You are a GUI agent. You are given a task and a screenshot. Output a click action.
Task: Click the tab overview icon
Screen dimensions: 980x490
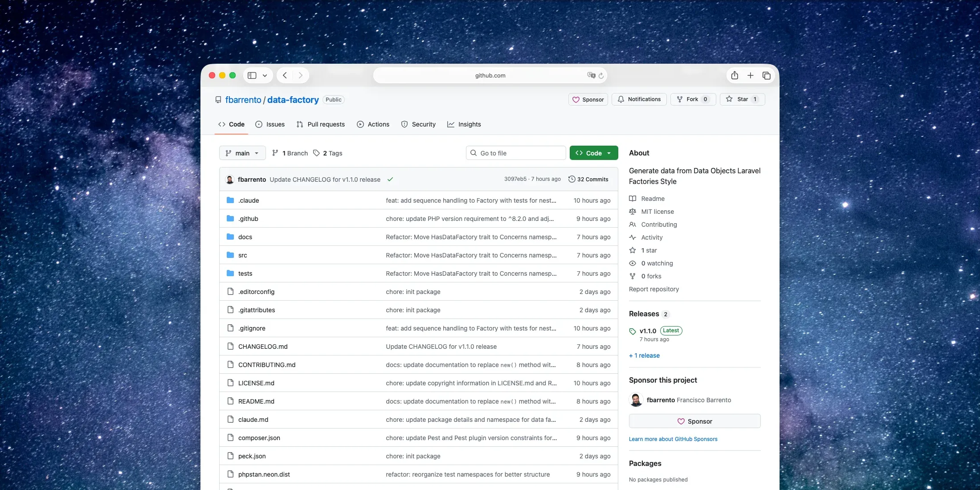[x=767, y=75]
